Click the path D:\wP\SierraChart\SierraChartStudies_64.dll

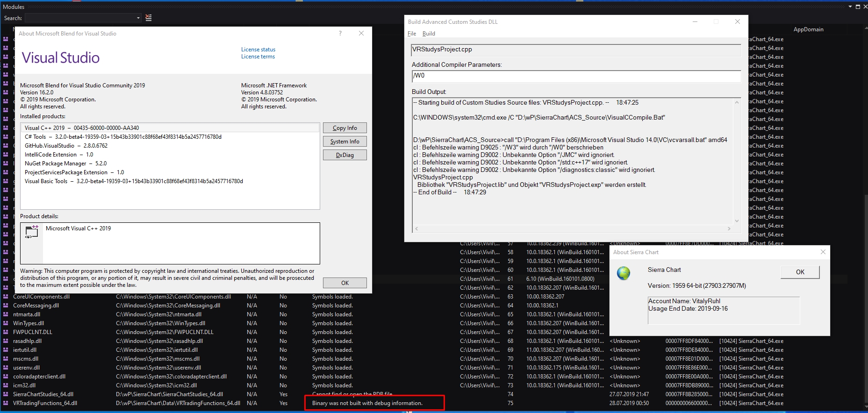tap(169, 394)
